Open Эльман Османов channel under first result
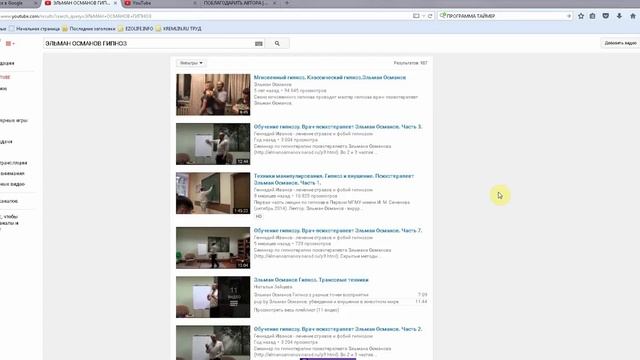 (273, 84)
